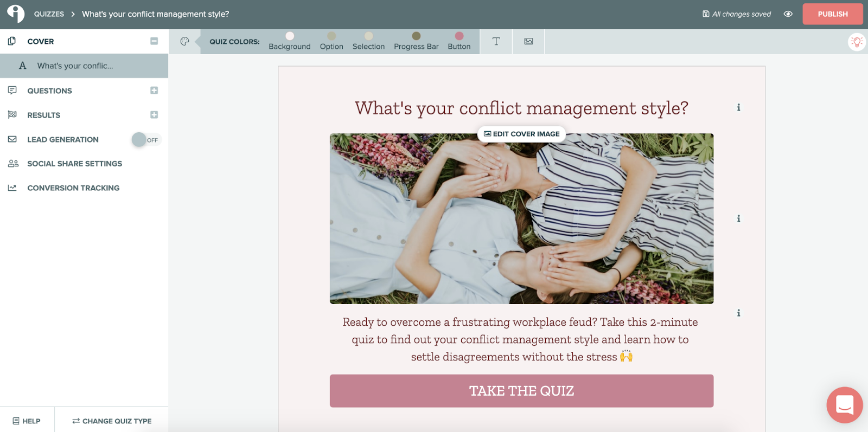Pick the Selection color swatch
Screen dimensions: 868x432
[x=369, y=36]
